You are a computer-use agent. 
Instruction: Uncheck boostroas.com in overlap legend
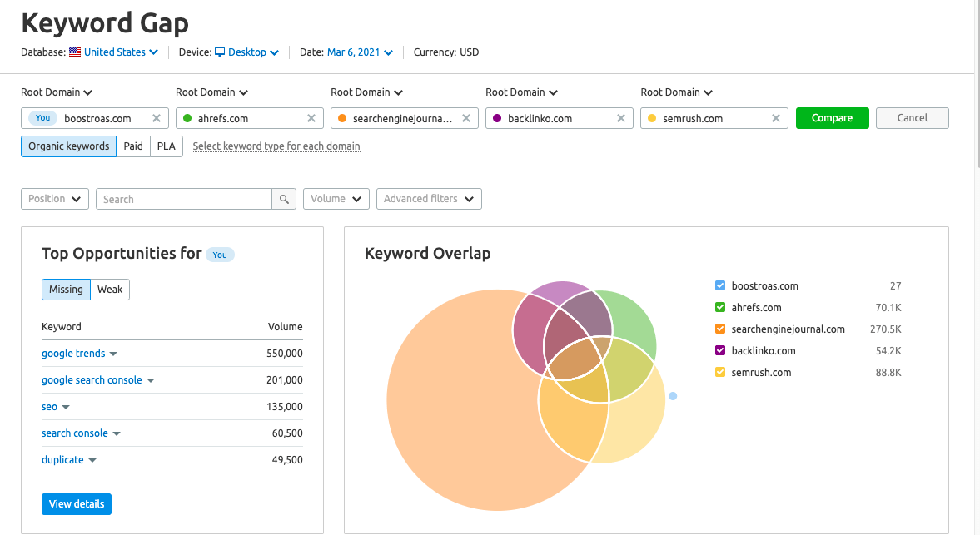pos(720,286)
